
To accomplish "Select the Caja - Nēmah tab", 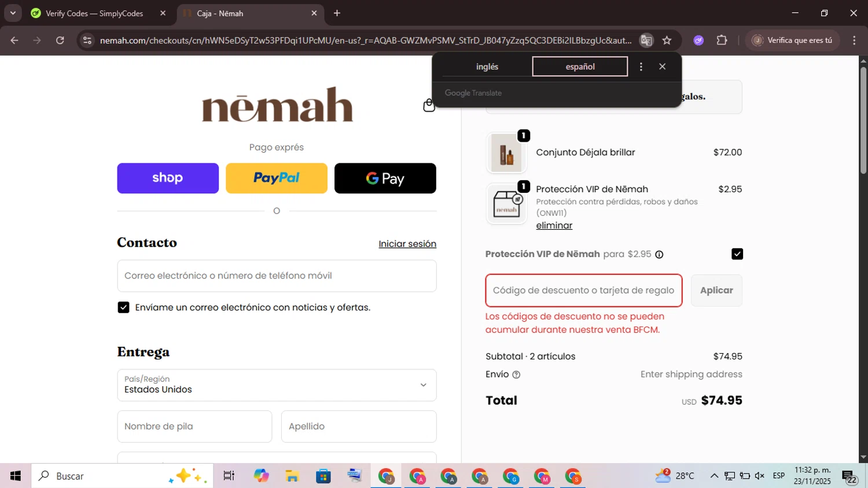I will coord(250,13).
